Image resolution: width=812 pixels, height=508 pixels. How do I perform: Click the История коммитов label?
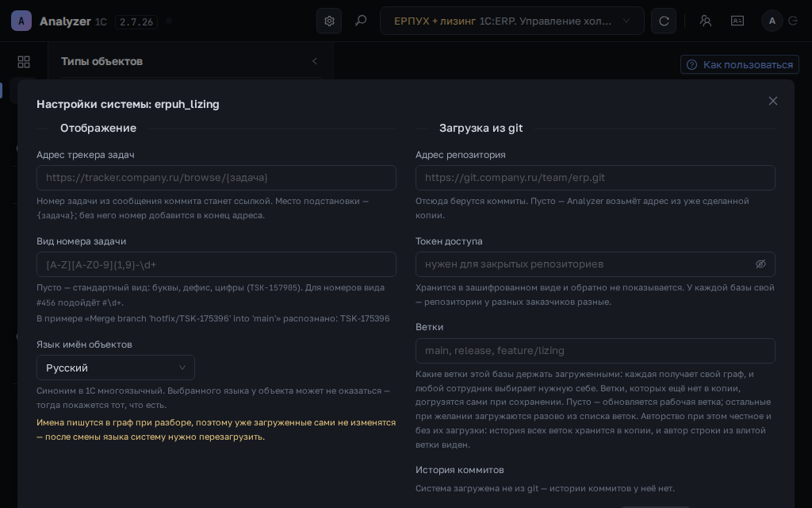[459, 470]
